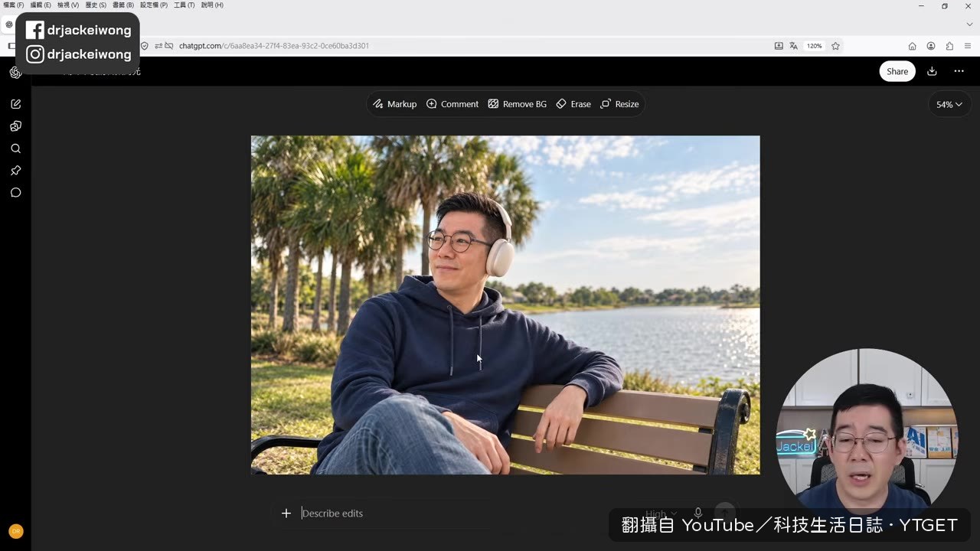This screenshot has width=980, height=551.
Task: Expand the list all tabs chevron
Action: [969, 24]
